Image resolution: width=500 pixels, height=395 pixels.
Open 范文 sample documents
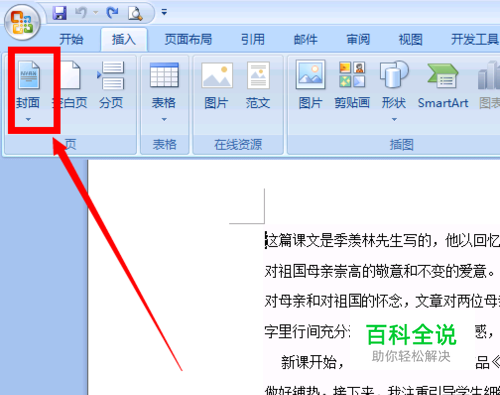(x=258, y=85)
